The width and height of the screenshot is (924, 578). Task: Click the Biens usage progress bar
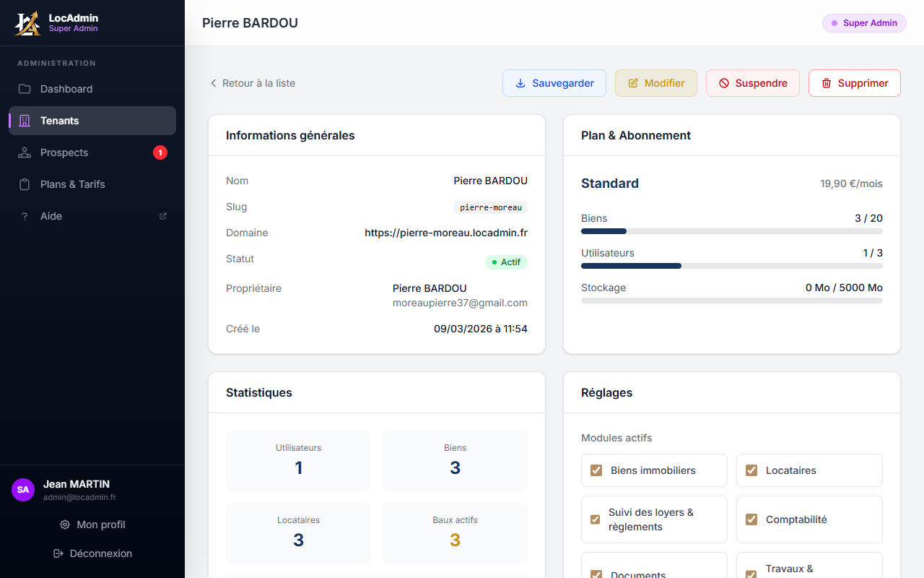click(731, 231)
